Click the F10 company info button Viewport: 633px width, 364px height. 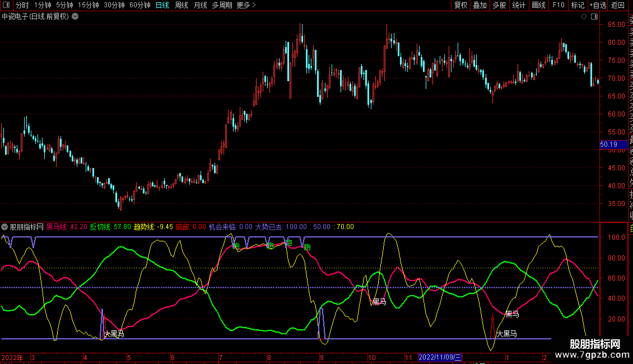(x=558, y=6)
